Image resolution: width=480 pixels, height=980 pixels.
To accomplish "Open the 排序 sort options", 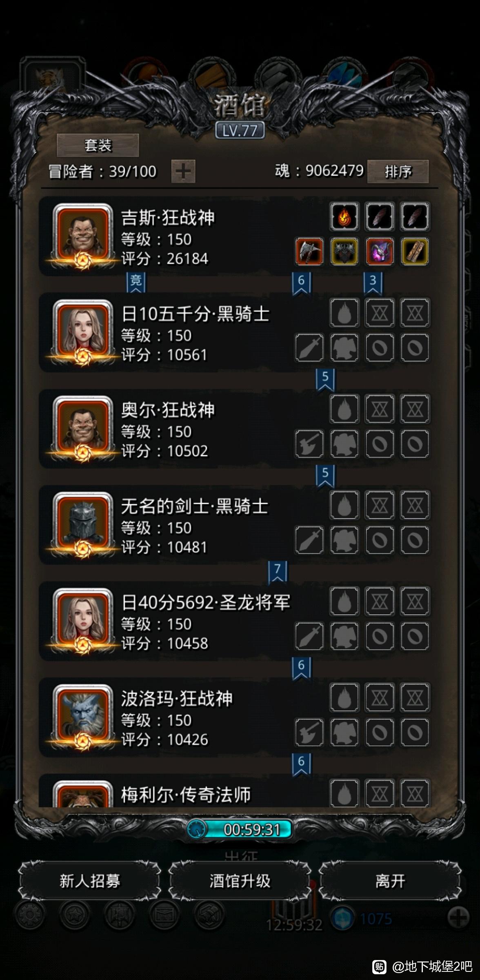I will (398, 171).
